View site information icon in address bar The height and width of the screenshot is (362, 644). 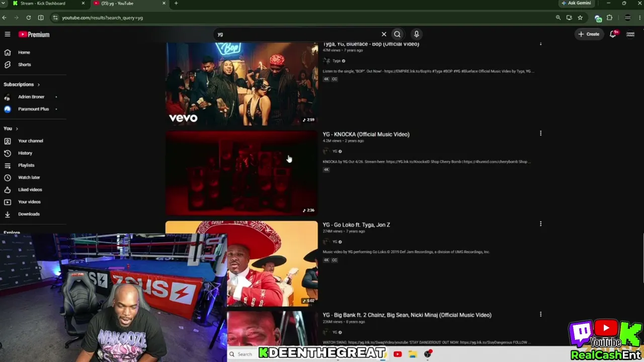[x=55, y=18]
